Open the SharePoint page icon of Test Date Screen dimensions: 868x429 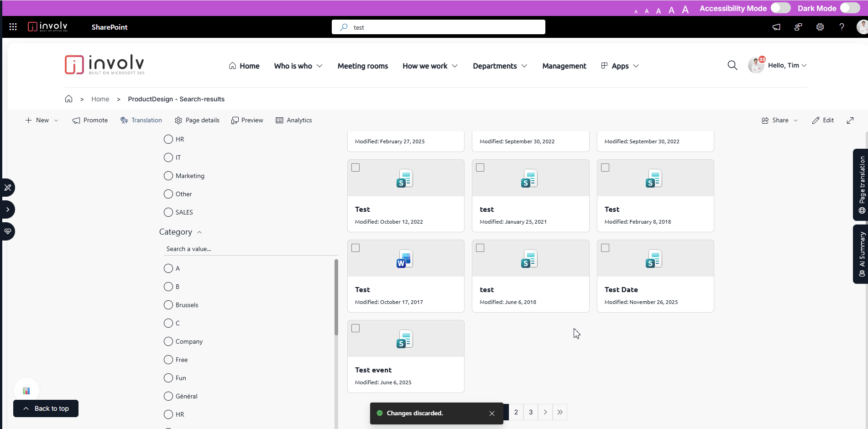tap(654, 258)
